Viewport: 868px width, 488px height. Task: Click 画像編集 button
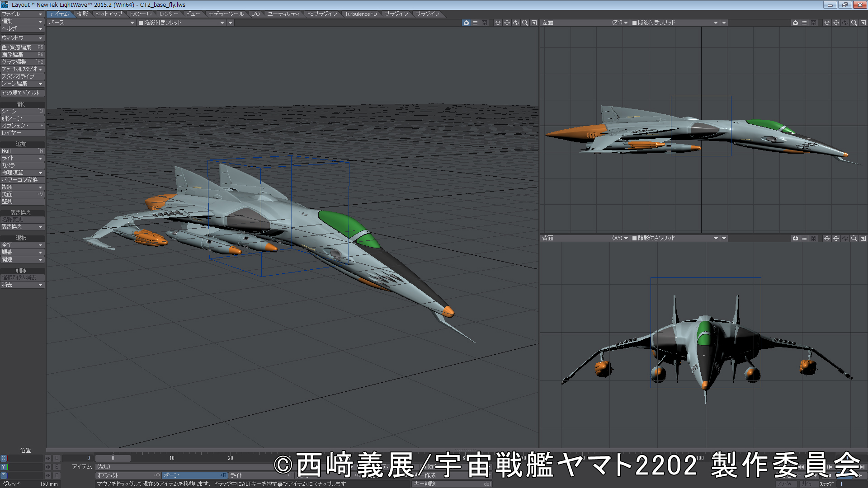click(22, 54)
